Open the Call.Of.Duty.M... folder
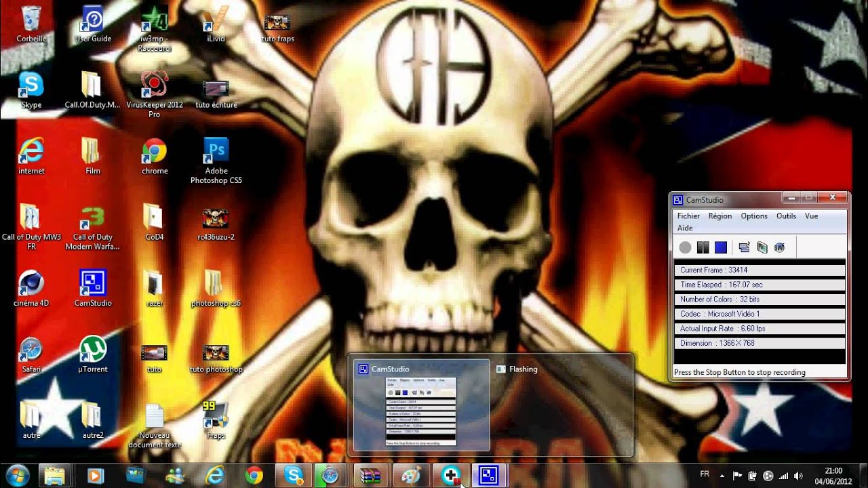Viewport: 868px width, 488px height. pyautogui.click(x=93, y=91)
